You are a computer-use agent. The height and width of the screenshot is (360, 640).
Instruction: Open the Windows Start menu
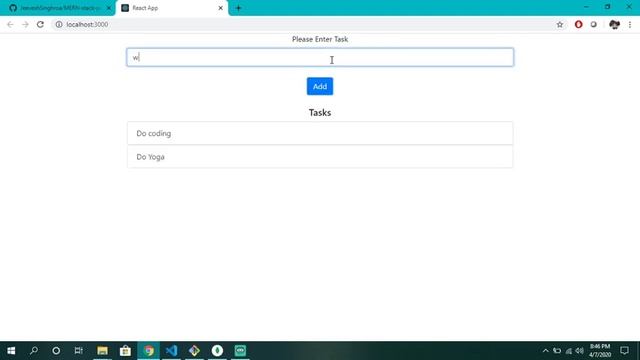click(11, 351)
